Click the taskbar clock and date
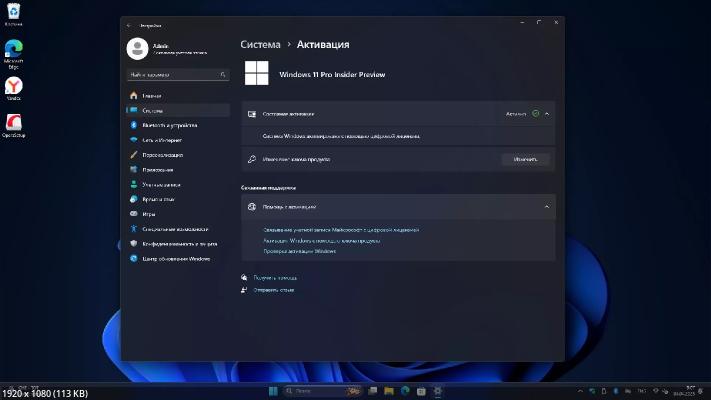Screen dimensions: 711x400 click(685, 391)
